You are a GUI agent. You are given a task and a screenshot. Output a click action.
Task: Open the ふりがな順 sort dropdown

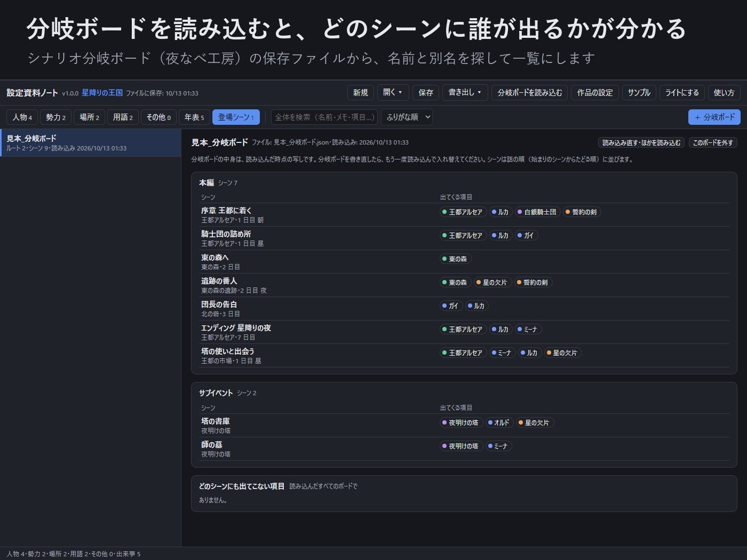pos(407,117)
